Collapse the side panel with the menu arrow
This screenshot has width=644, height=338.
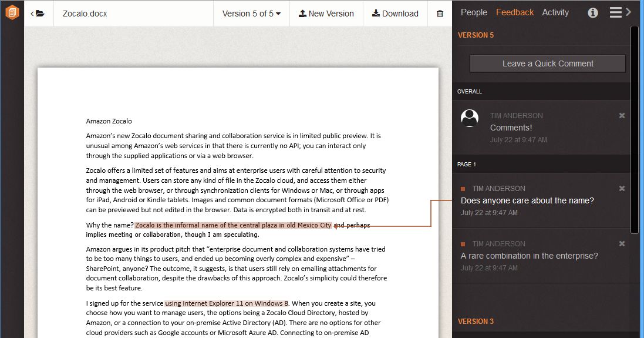click(620, 12)
